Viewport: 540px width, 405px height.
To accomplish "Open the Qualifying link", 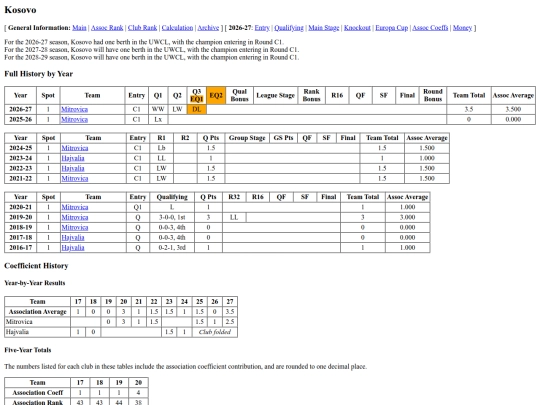I will point(289,28).
